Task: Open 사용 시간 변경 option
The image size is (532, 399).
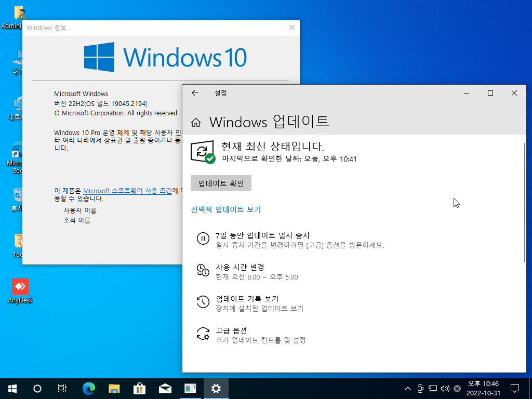Action: 240,268
